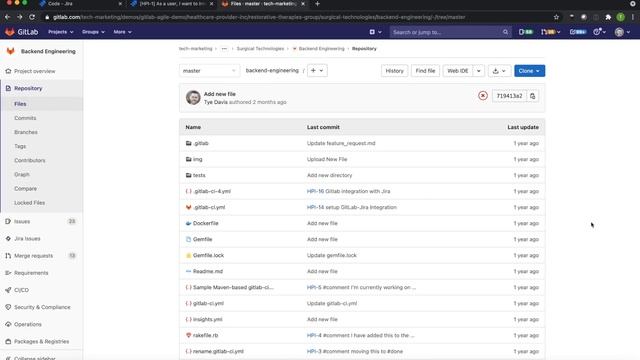
Task: Open Readme.md file
Action: click(x=208, y=271)
